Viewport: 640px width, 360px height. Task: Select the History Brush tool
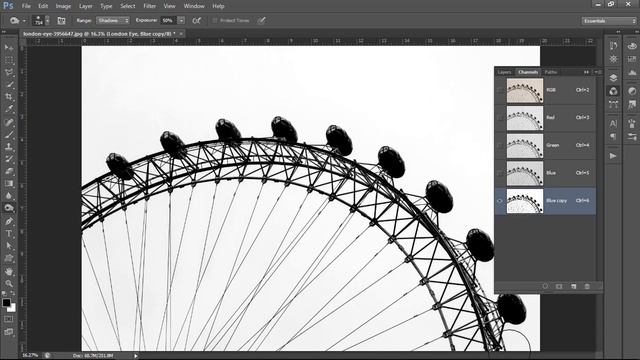[x=9, y=159]
